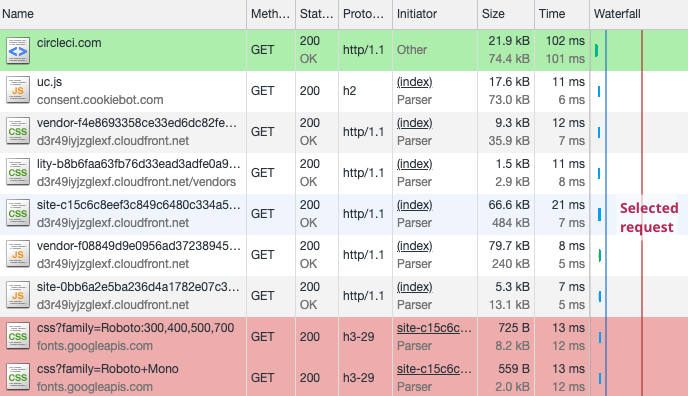Click the 21 ms time cell
This screenshot has width=688, height=396.
point(568,205)
